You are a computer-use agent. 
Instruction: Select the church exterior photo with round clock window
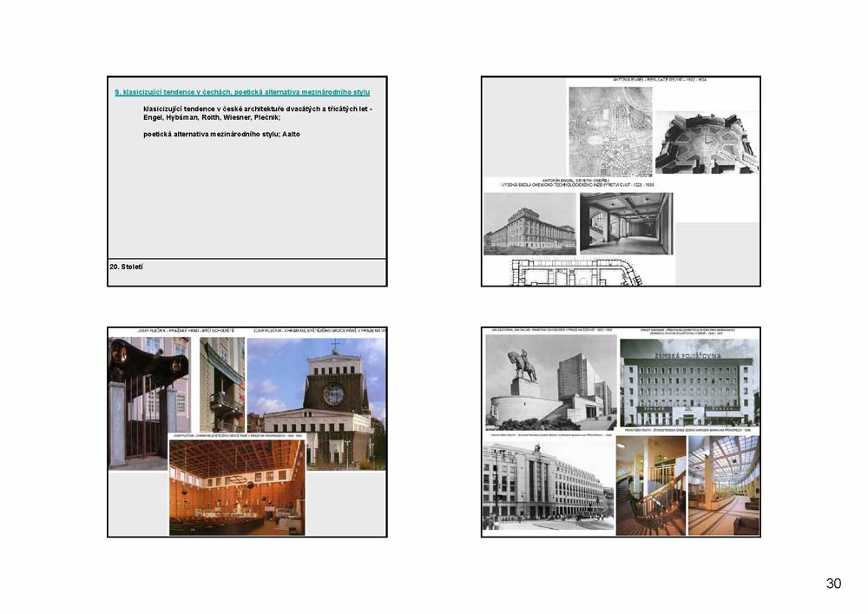[316, 404]
